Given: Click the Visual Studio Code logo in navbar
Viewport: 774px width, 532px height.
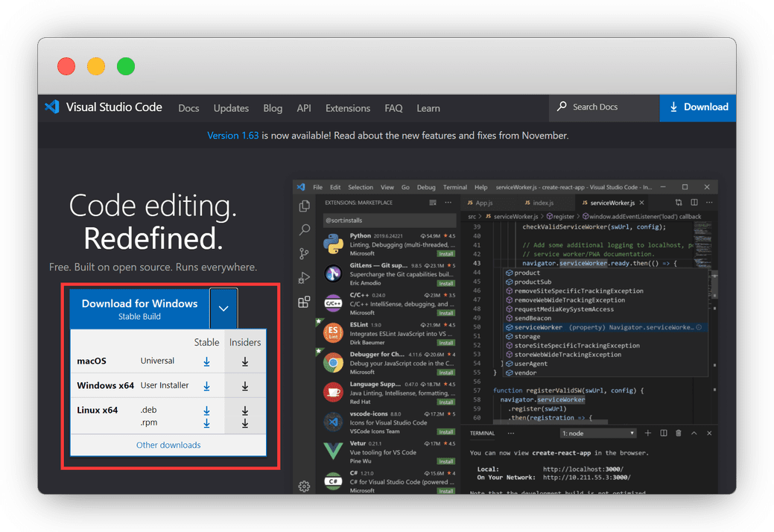Looking at the screenshot, I should (x=52, y=107).
